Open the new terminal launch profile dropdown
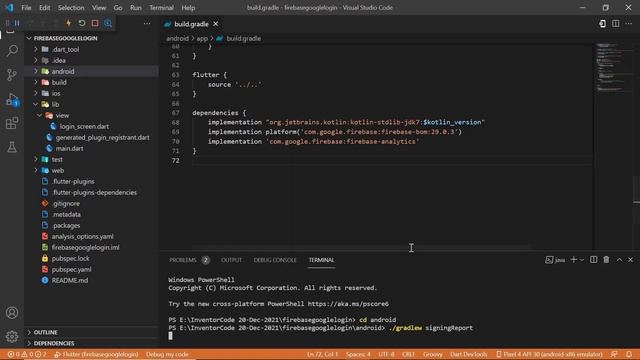Viewport: 640px width, 360px height. pyautogui.click(x=582, y=260)
